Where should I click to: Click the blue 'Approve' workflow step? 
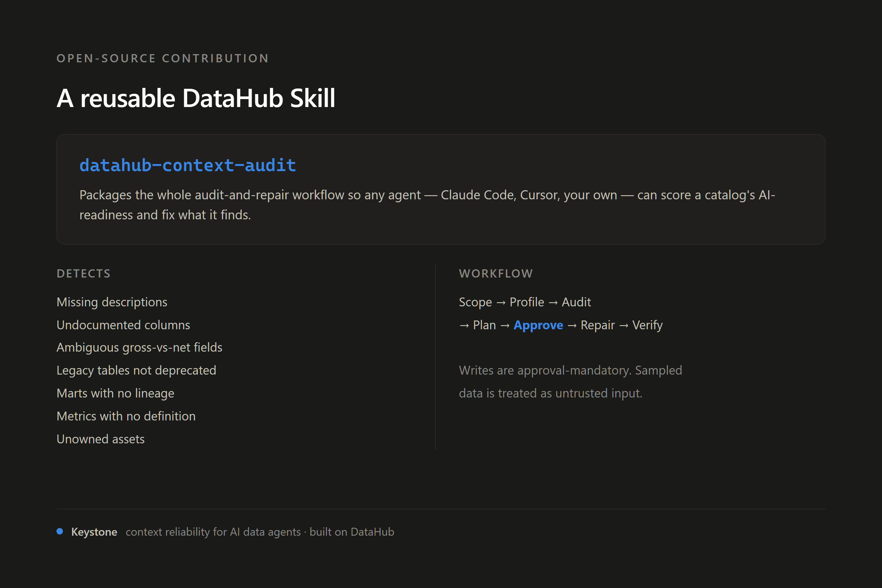(538, 325)
